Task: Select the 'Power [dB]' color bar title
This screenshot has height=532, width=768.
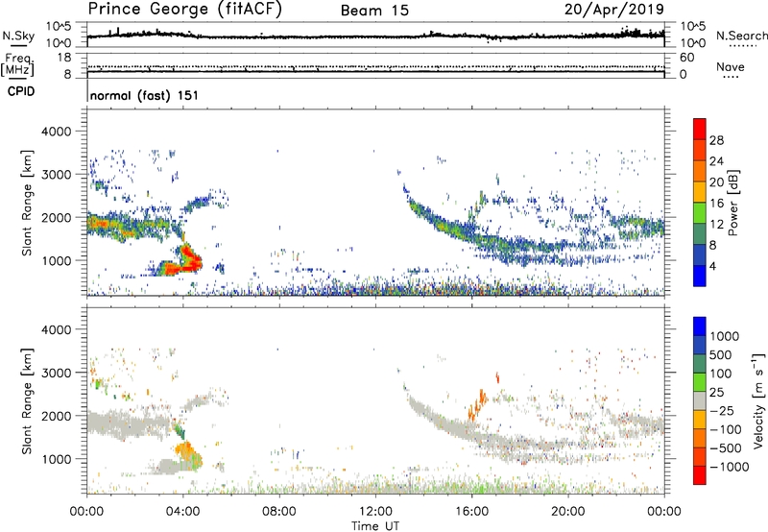Action: point(732,203)
